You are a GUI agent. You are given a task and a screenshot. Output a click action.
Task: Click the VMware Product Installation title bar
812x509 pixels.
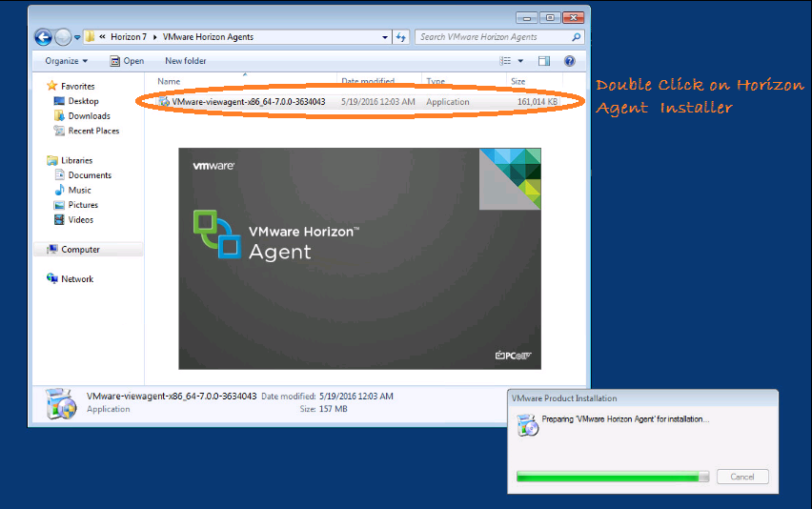tap(642, 398)
